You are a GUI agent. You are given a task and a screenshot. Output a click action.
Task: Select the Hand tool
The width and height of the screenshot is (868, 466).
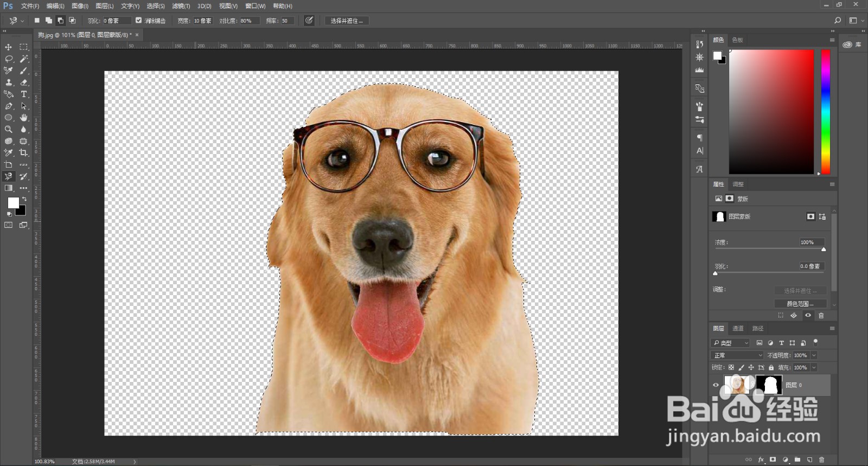23,118
